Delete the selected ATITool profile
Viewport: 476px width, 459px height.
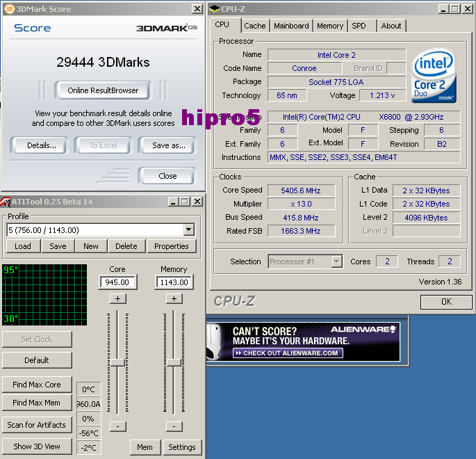(126, 246)
